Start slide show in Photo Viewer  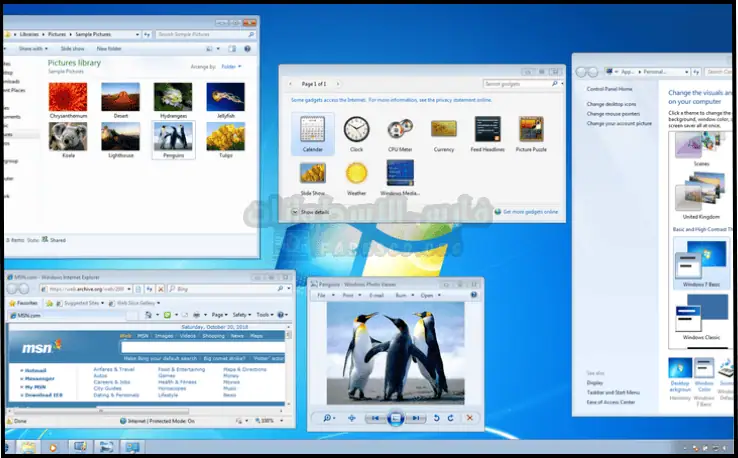click(395, 417)
